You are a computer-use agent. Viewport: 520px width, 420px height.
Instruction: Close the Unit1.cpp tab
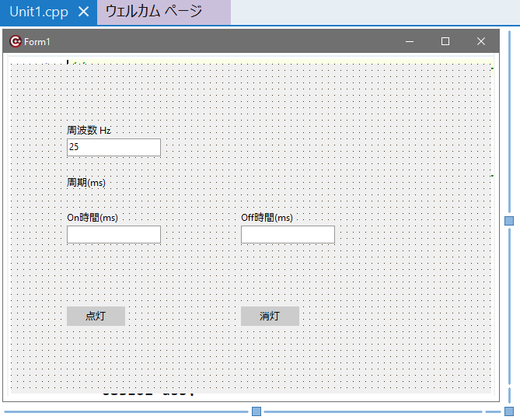pyautogui.click(x=85, y=12)
